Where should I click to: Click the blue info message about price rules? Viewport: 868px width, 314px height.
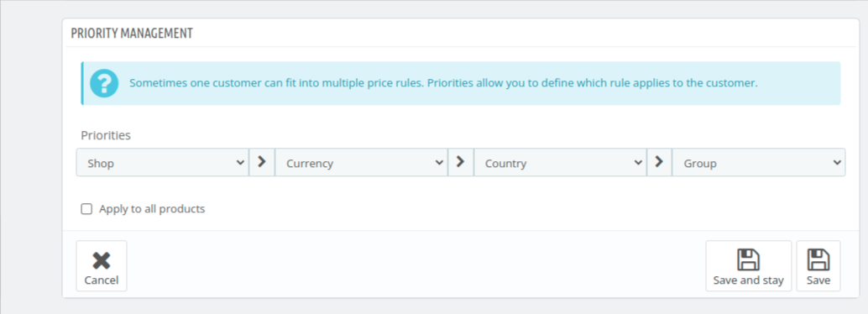461,84
